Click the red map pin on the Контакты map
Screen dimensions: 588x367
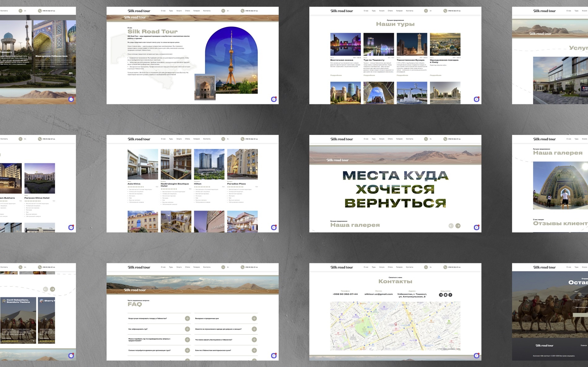click(x=396, y=324)
